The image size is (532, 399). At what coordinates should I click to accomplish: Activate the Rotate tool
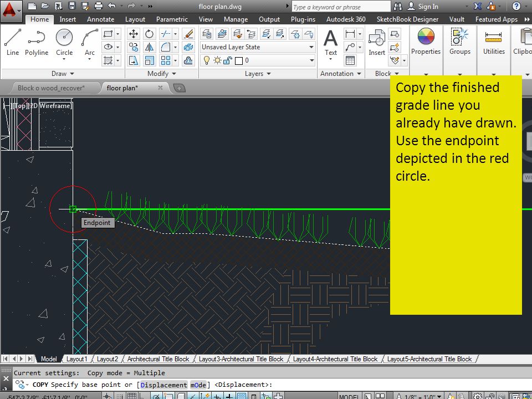(149, 34)
